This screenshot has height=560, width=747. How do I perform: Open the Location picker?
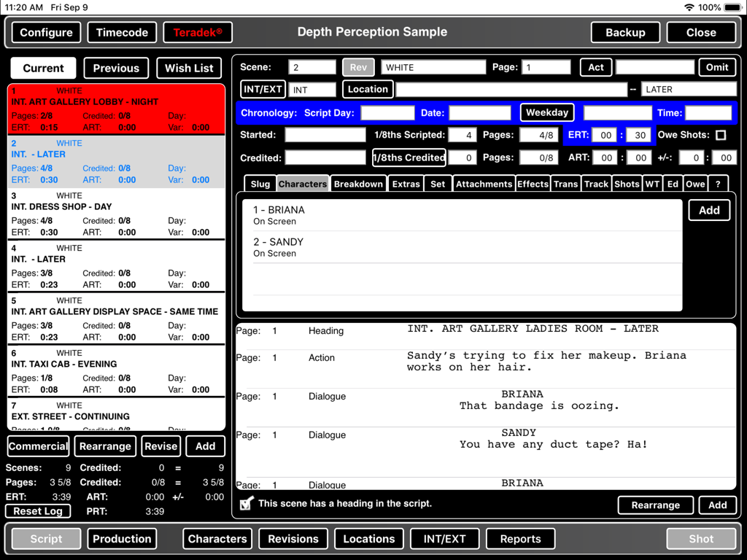click(367, 89)
